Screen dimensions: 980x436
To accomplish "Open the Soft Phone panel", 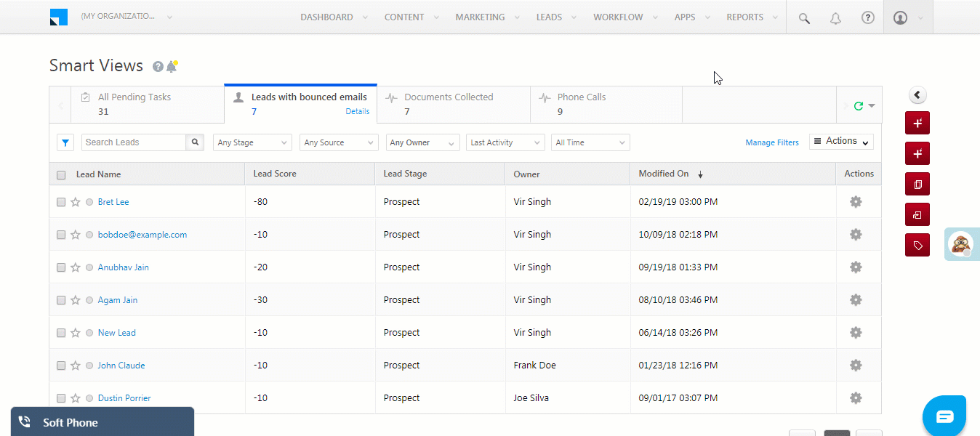I will point(103,422).
